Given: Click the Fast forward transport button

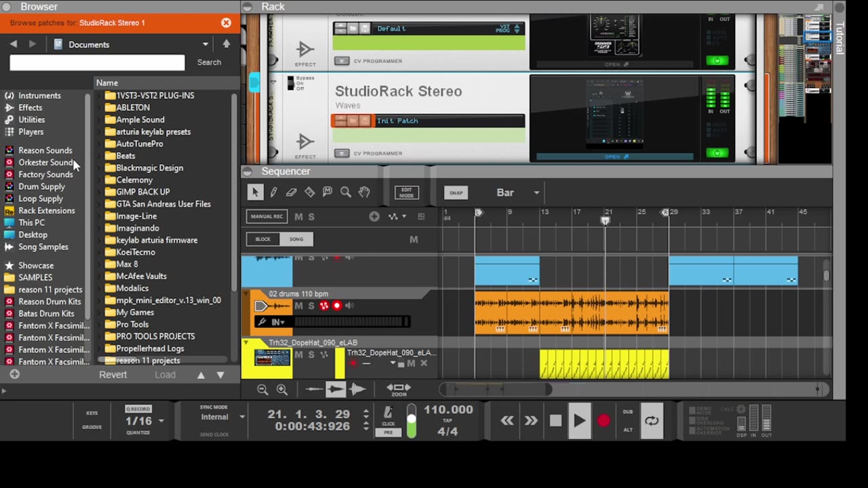Looking at the screenshot, I should tap(531, 421).
